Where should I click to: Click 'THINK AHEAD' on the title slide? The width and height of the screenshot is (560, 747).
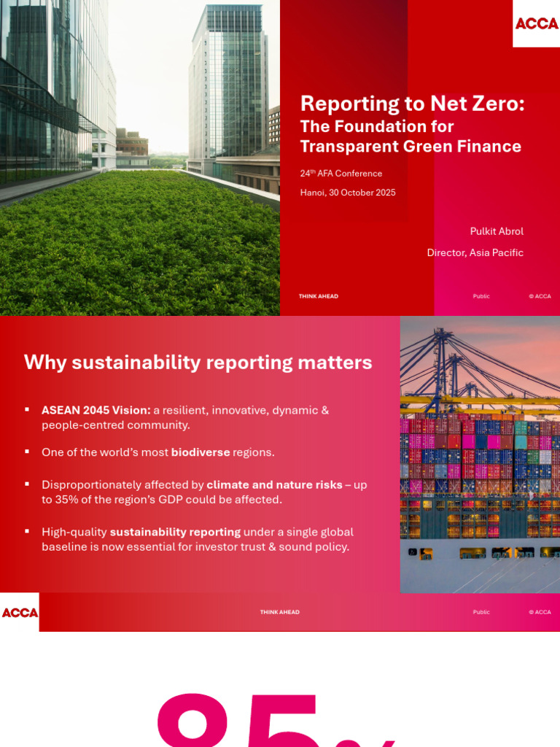coord(319,296)
